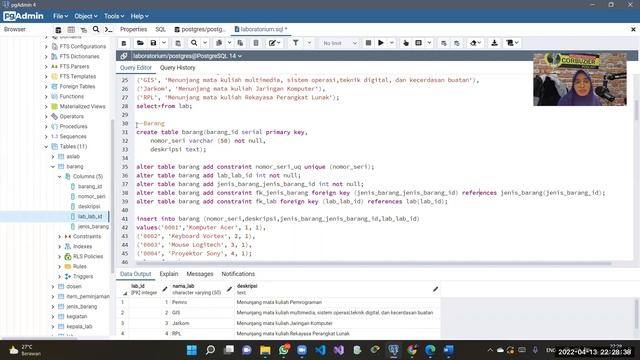Expand the Constraints node
Screen dimensions: 640x360
coord(60,237)
